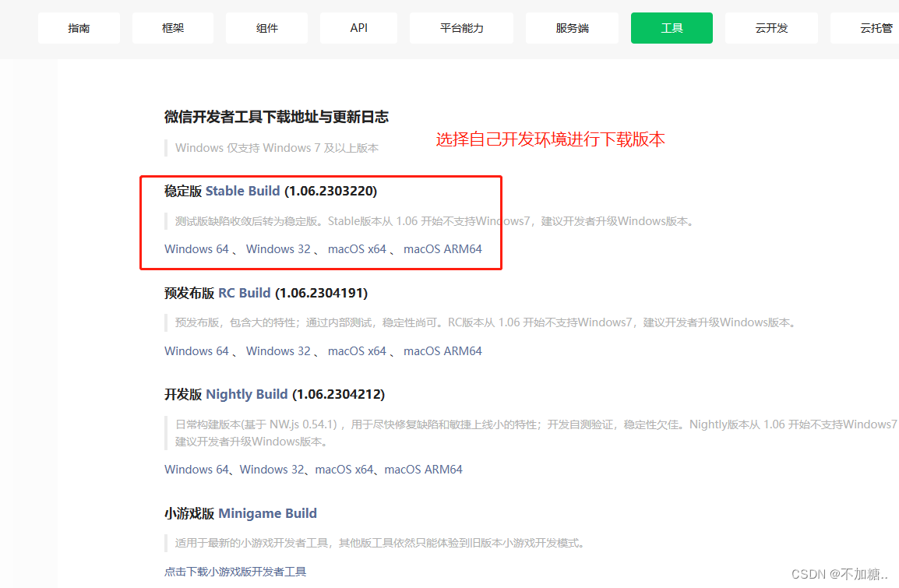Download Nightly Build for Windows 32
Image resolution: width=899 pixels, height=588 pixels.
[x=271, y=470]
